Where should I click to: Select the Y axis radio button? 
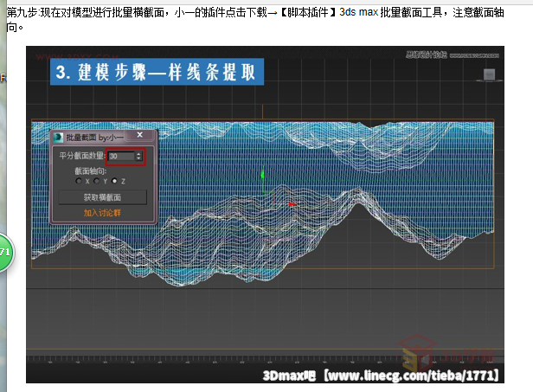tap(97, 181)
